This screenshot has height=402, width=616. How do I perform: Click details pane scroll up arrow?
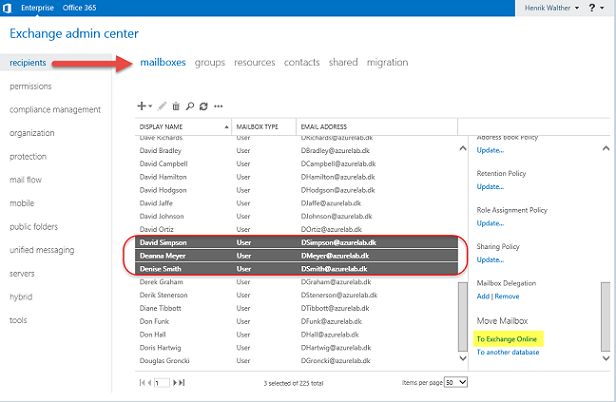click(606, 149)
